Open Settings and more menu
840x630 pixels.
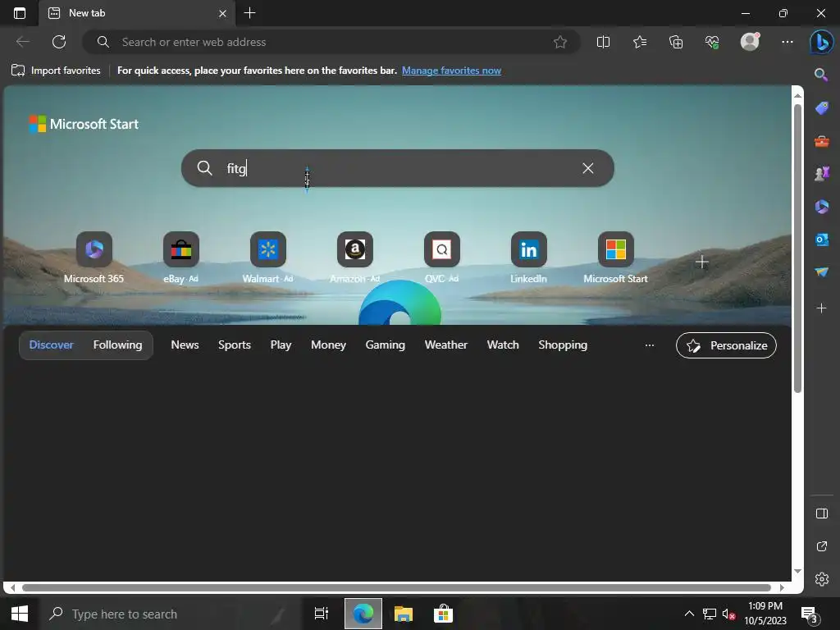tap(787, 42)
